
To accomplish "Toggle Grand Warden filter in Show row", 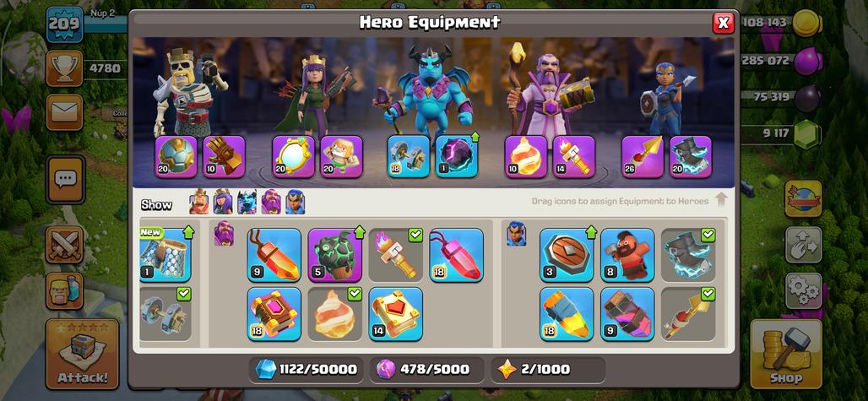I will (x=271, y=202).
